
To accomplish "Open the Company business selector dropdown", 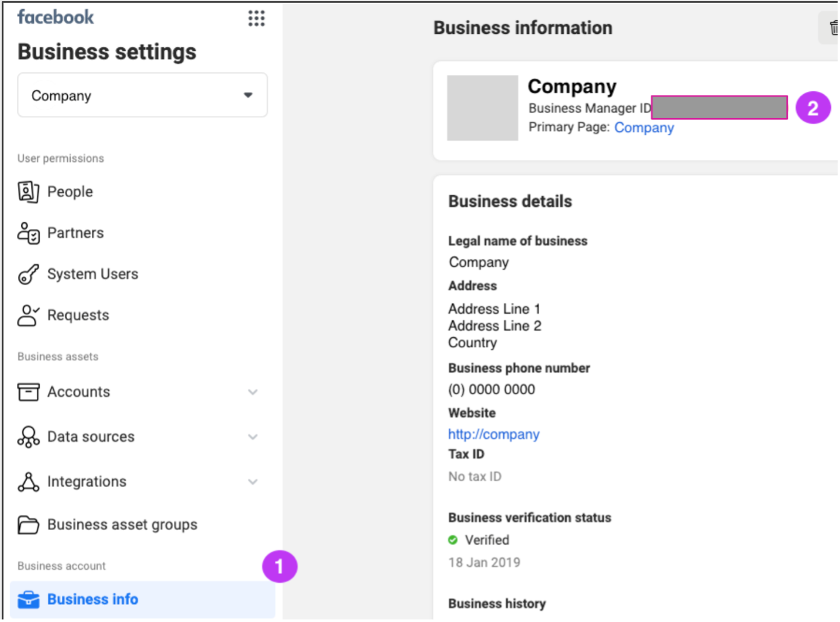I will [x=143, y=95].
